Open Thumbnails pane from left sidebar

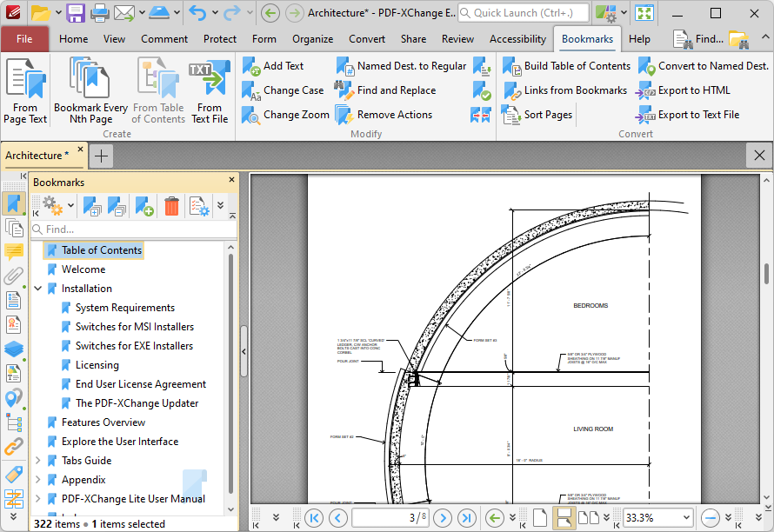14,229
